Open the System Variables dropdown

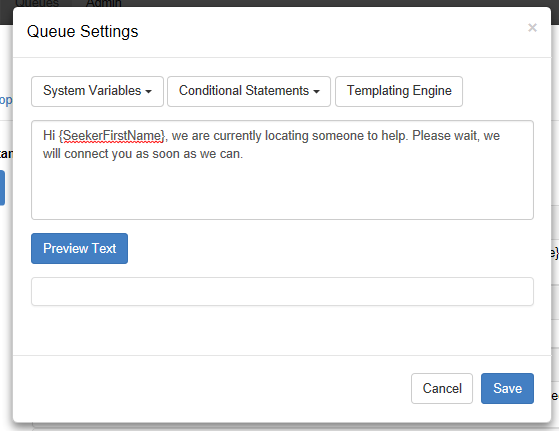point(97,91)
